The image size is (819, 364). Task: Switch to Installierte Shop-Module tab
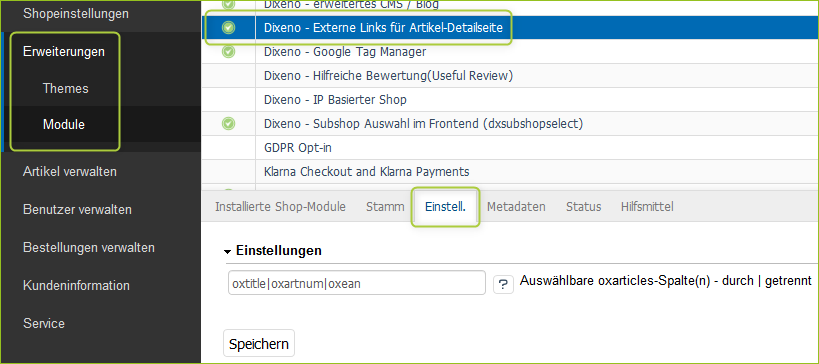click(280, 207)
